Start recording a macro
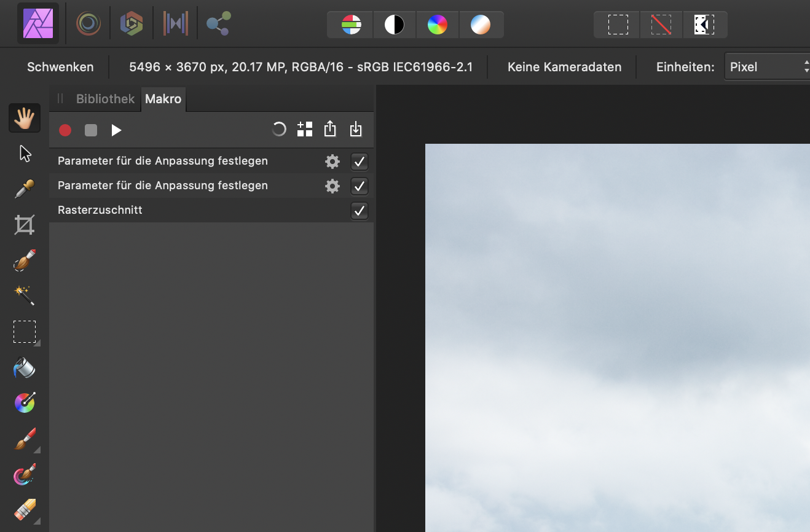Viewport: 810px width, 532px height. click(x=65, y=130)
